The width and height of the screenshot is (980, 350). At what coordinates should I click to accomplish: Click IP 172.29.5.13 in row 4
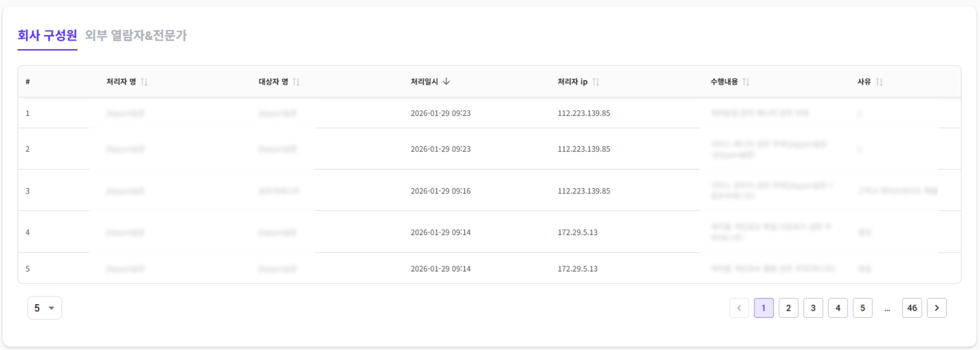click(x=578, y=232)
